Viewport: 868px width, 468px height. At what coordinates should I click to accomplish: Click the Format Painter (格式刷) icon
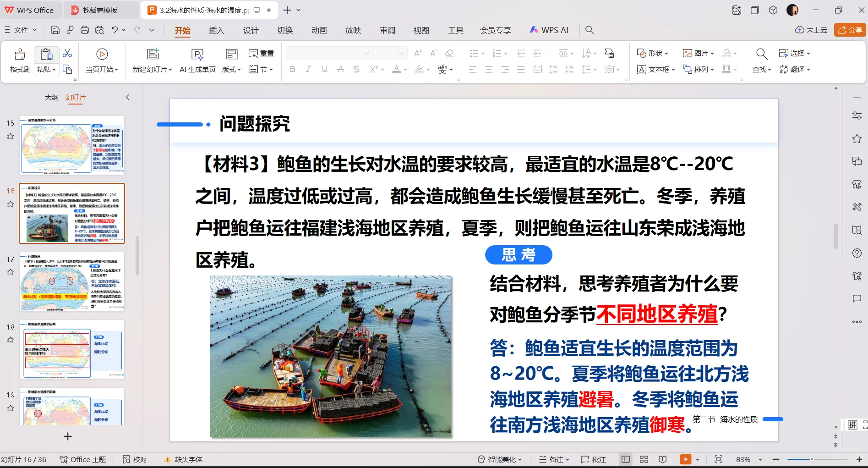click(20, 54)
